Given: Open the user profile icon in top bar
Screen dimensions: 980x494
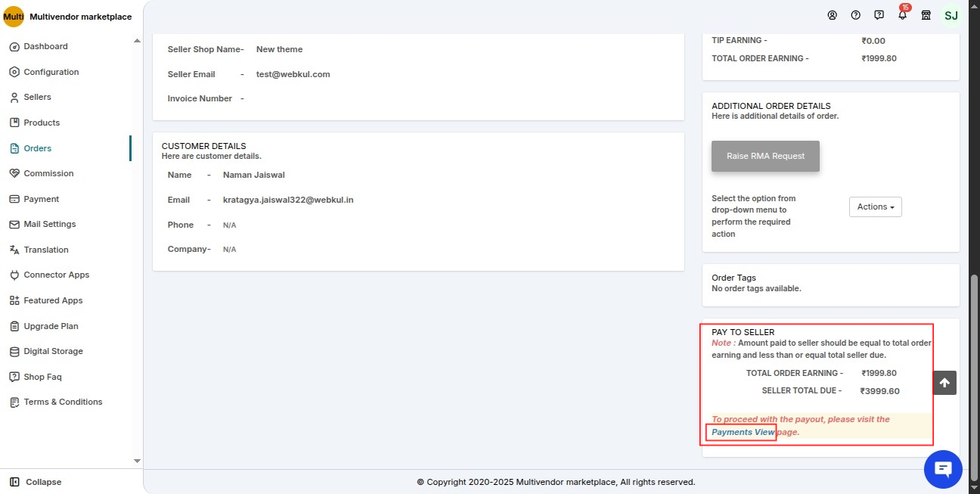Looking at the screenshot, I should 833,15.
